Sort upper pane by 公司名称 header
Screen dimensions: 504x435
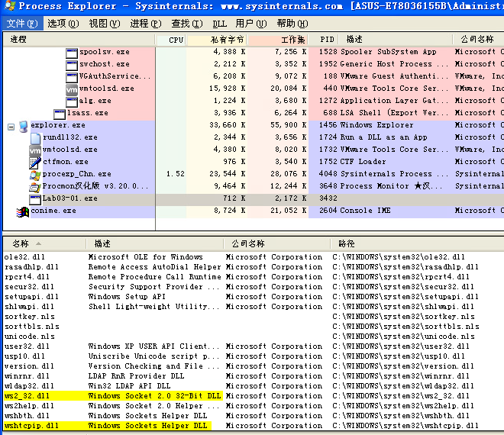coord(479,40)
